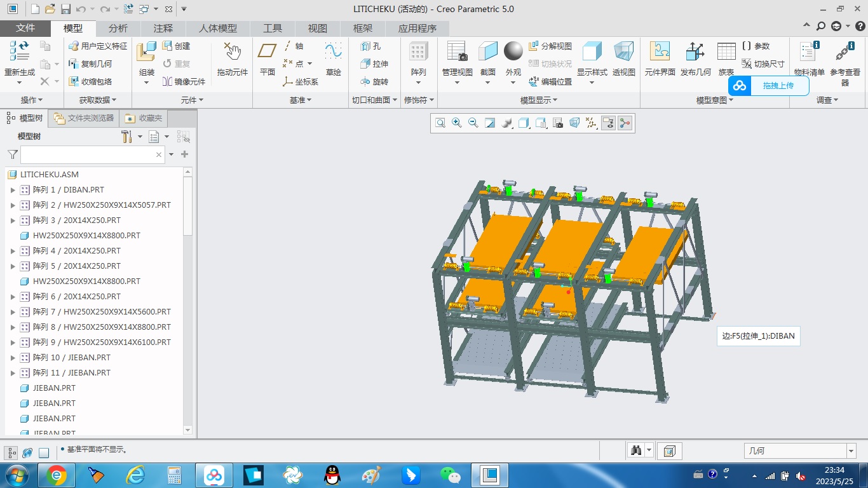Select the Revolve (旋转) tool
Viewport: 868px width, 488px height.
click(x=374, y=82)
